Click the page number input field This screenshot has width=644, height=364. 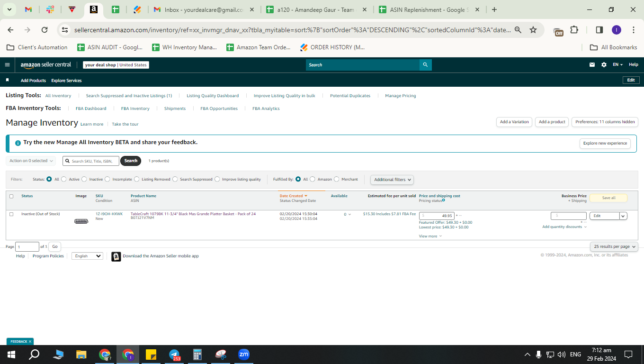[27, 246]
